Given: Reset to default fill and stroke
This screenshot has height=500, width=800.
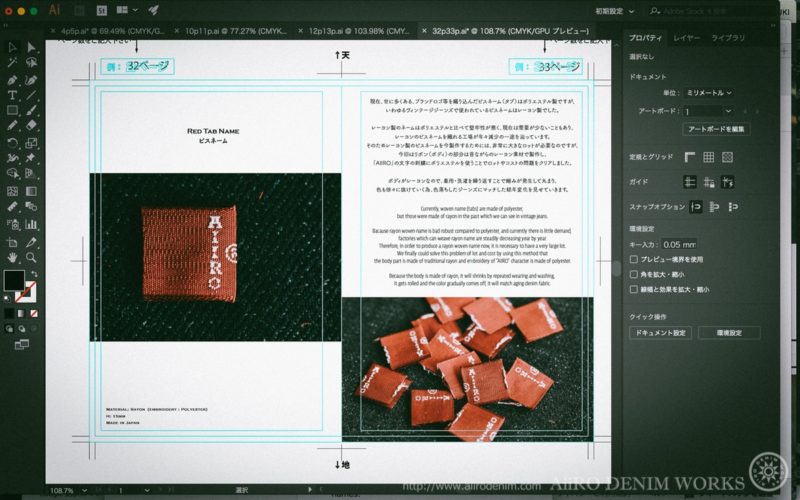Looking at the screenshot, I should [x=7, y=298].
